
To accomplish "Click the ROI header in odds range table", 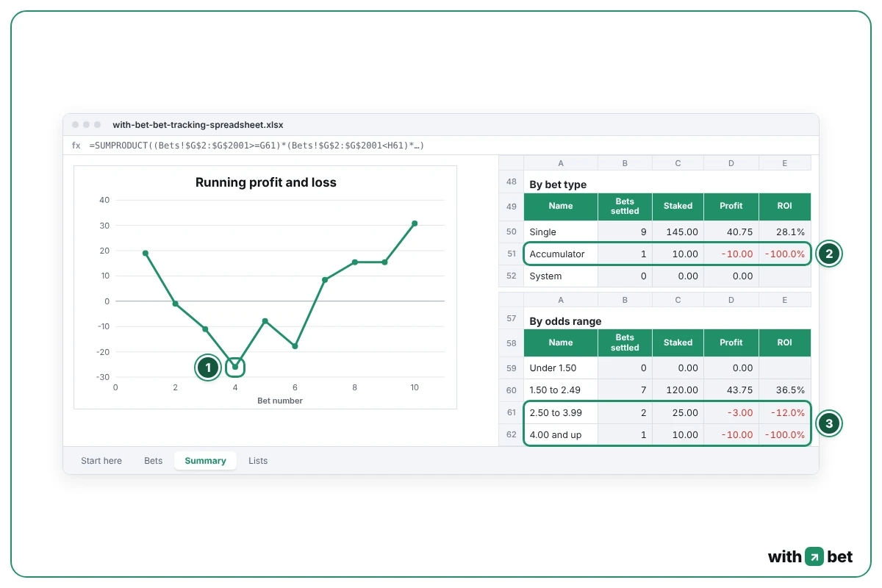I will [784, 343].
